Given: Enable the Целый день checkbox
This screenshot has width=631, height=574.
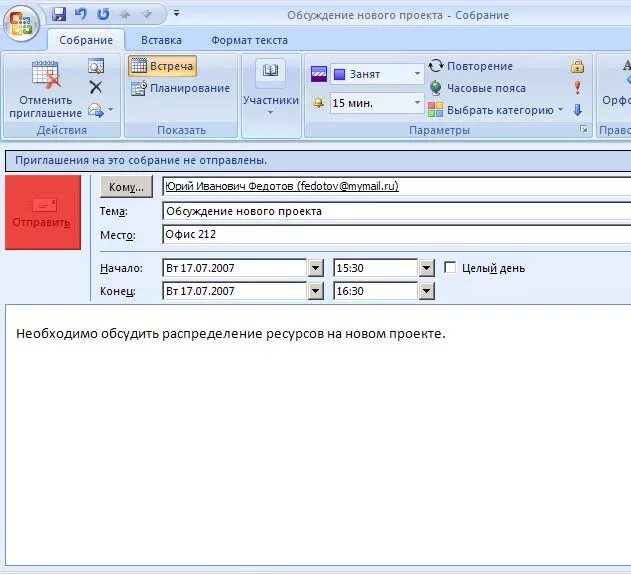Looking at the screenshot, I should pyautogui.click(x=450, y=267).
